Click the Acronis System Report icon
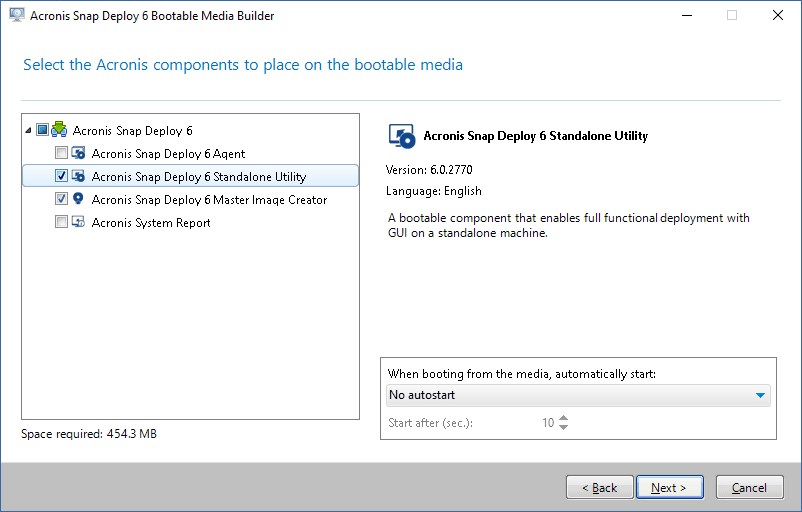 78,222
